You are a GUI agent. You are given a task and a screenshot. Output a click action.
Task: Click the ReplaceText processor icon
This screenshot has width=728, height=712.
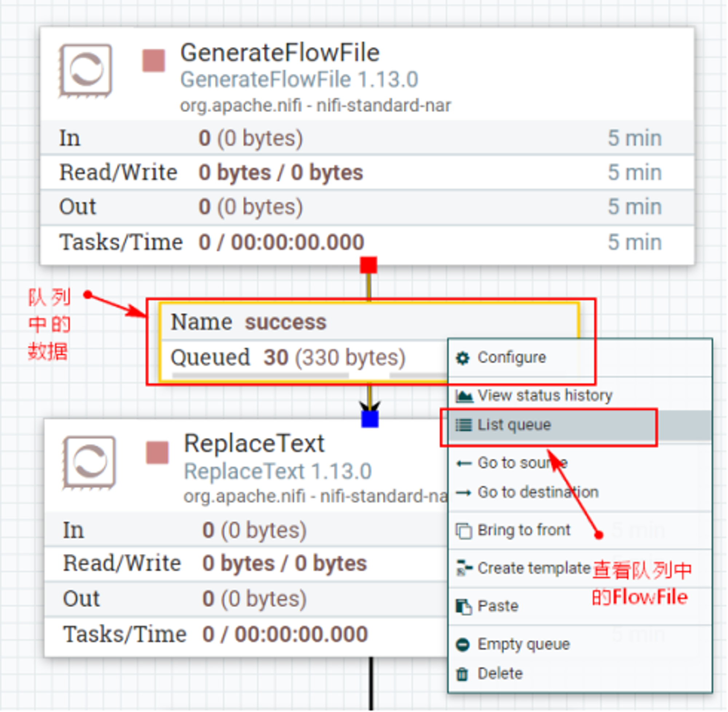pos(89,463)
